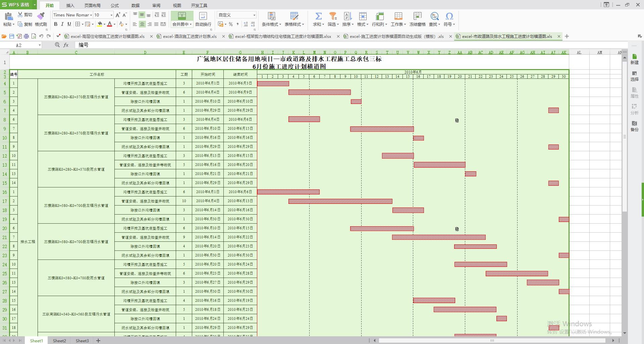The width and height of the screenshot is (644, 344).
Task: Switch to the Sheet2 worksheet tab
Action: pyautogui.click(x=59, y=340)
